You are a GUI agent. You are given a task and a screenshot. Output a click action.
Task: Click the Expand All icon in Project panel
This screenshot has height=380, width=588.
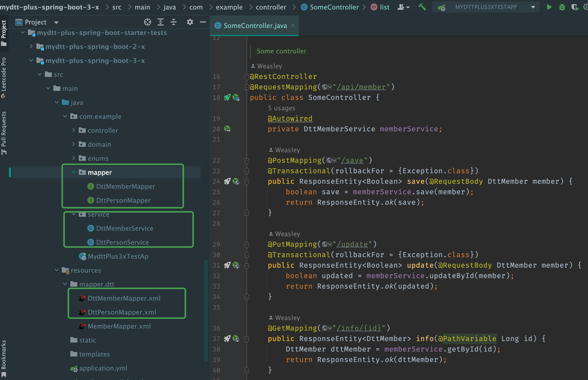[x=161, y=22]
